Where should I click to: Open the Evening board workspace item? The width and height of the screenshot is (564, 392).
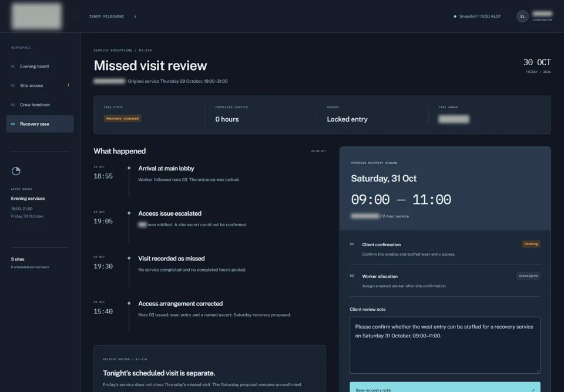39,66
